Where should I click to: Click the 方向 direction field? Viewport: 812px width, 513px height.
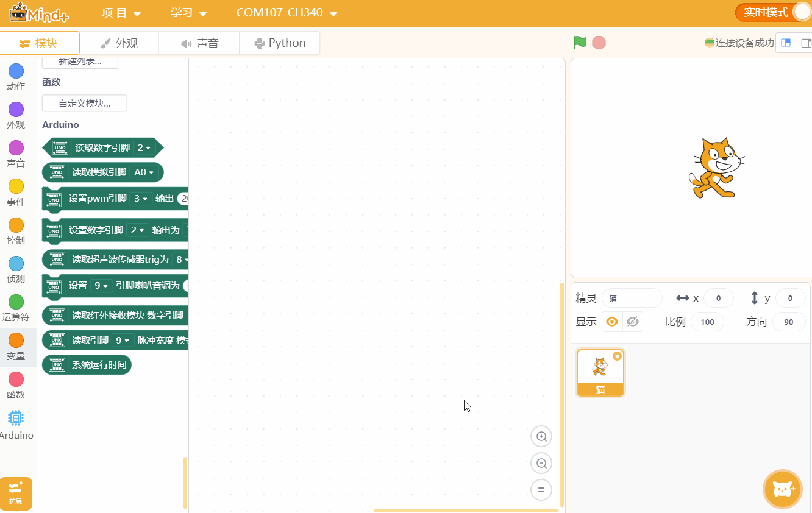[789, 322]
